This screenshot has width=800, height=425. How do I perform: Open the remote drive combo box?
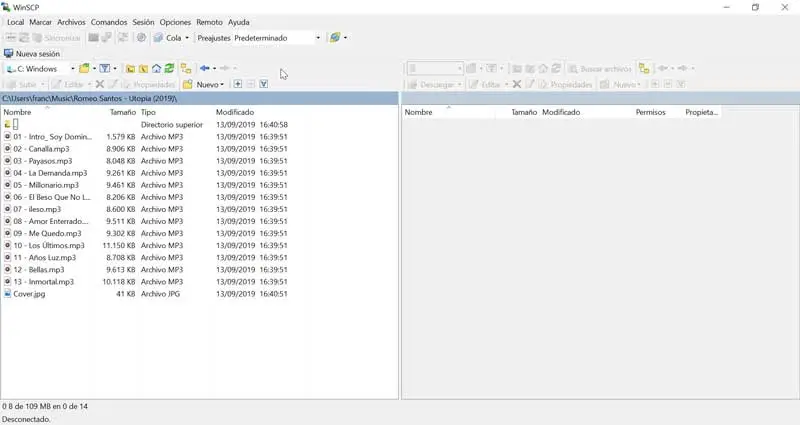point(435,68)
